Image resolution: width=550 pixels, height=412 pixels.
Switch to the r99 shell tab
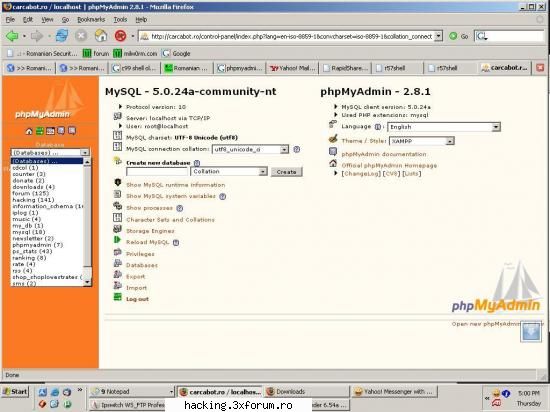point(134,68)
